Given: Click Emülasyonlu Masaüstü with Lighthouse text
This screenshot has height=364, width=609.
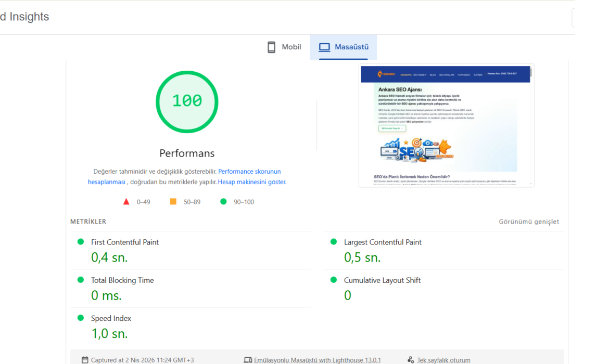Looking at the screenshot, I should click(317, 360).
